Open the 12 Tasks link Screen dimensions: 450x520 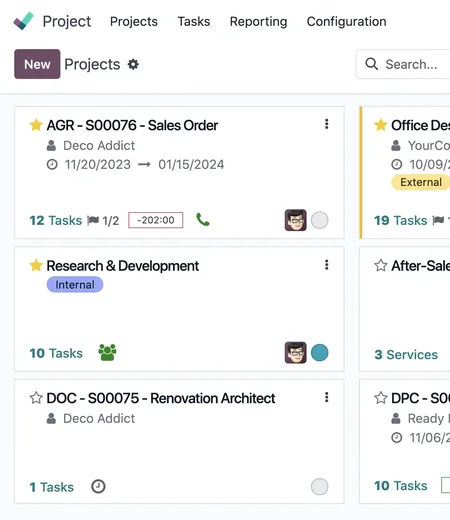[x=56, y=220]
